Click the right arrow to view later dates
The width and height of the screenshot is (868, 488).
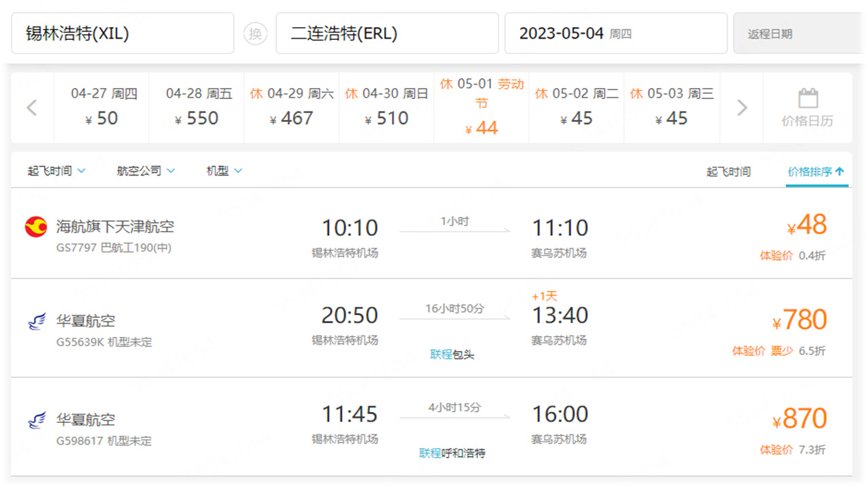coord(741,107)
